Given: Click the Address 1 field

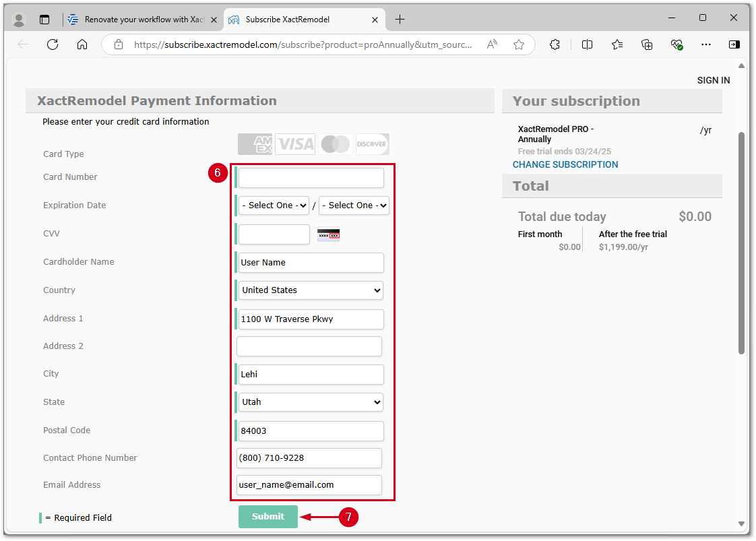Looking at the screenshot, I should 311,319.
